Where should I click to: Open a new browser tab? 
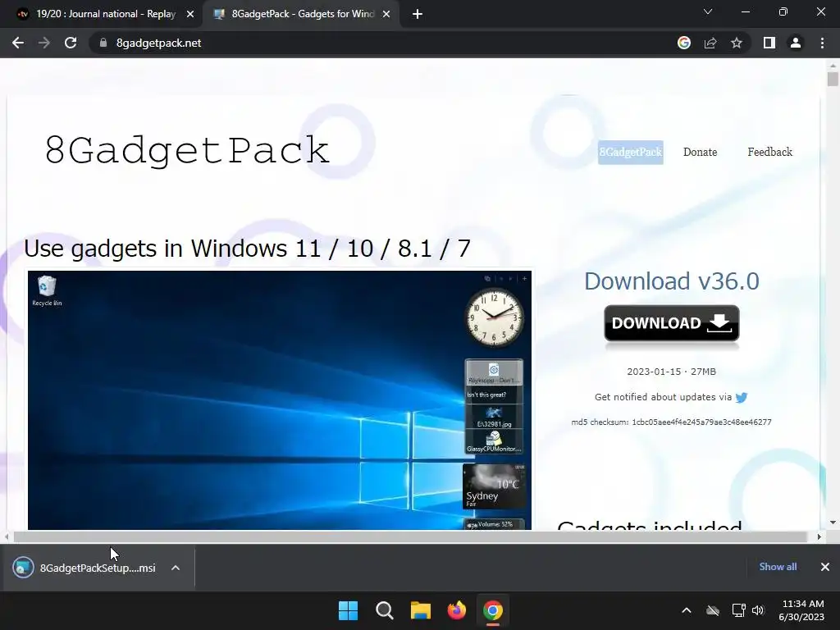[418, 14]
